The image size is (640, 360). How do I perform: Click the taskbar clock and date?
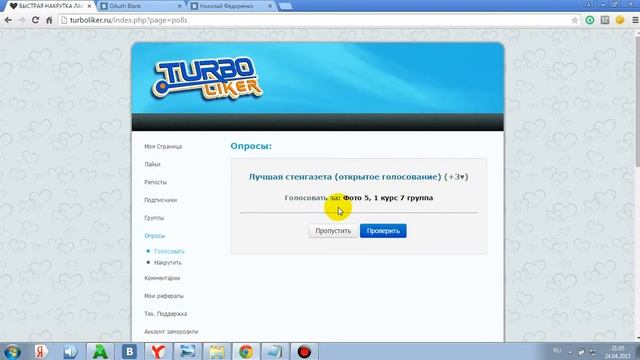(x=618, y=352)
